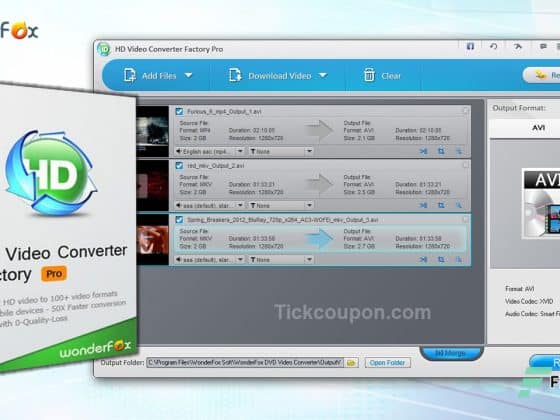
Task: Click 'Video Codec: XVID' text
Action: (529, 301)
